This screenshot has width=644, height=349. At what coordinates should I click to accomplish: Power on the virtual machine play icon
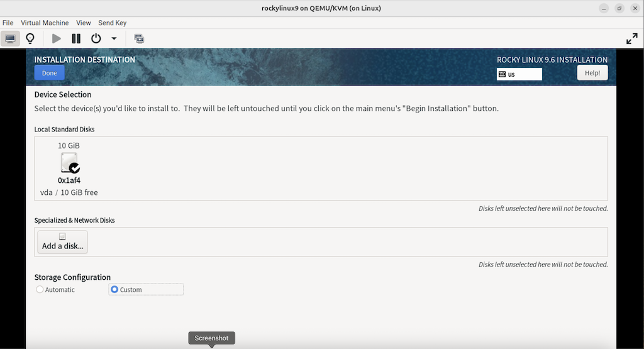(56, 38)
